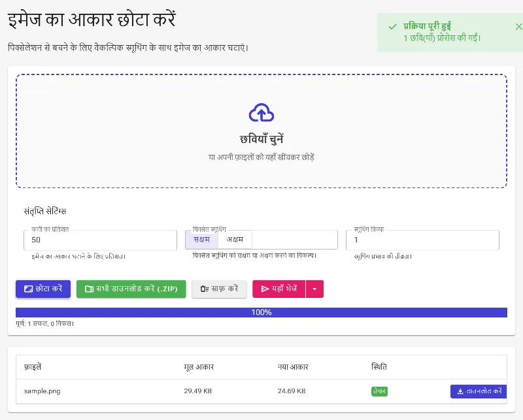The height and width of the screenshot is (420, 523).
Task: Click the cloud upload icon
Action: 261,112
